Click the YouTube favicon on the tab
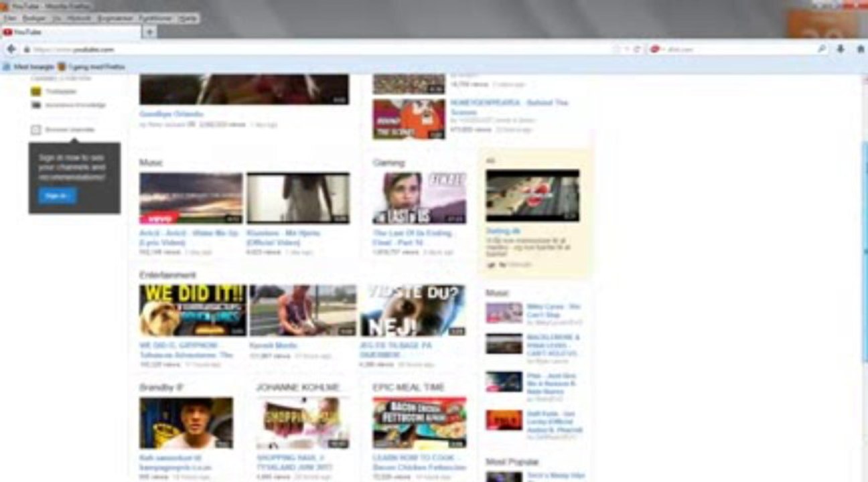This screenshot has height=482, width=868. click(x=7, y=32)
